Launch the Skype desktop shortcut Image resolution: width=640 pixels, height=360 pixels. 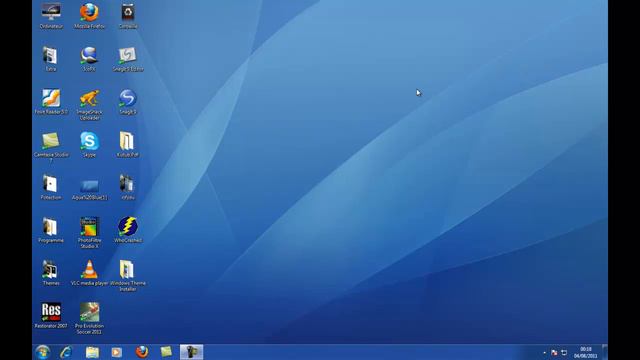pyautogui.click(x=89, y=144)
